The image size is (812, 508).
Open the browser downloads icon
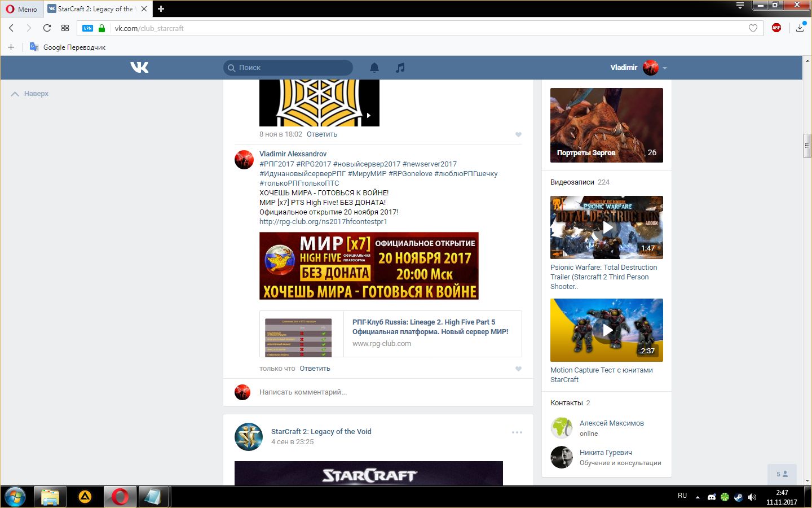point(800,28)
